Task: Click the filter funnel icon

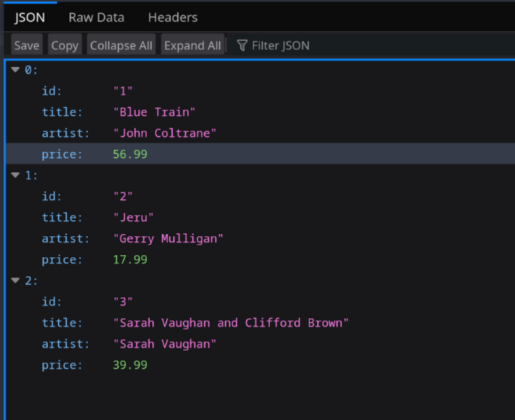Action: 242,45
